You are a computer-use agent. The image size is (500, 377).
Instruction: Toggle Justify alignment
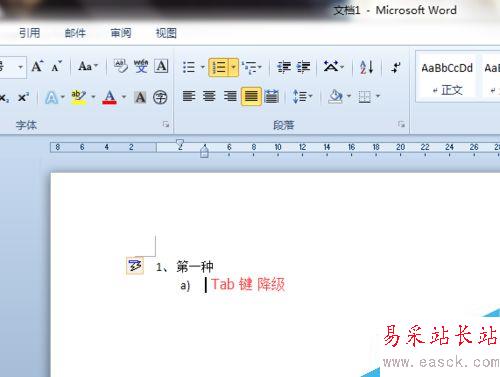251,96
